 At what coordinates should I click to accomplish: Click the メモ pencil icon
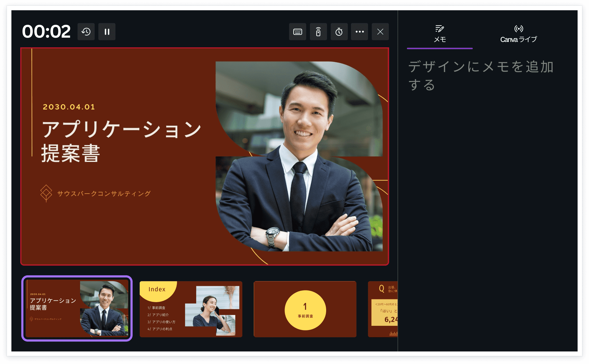[x=439, y=28]
